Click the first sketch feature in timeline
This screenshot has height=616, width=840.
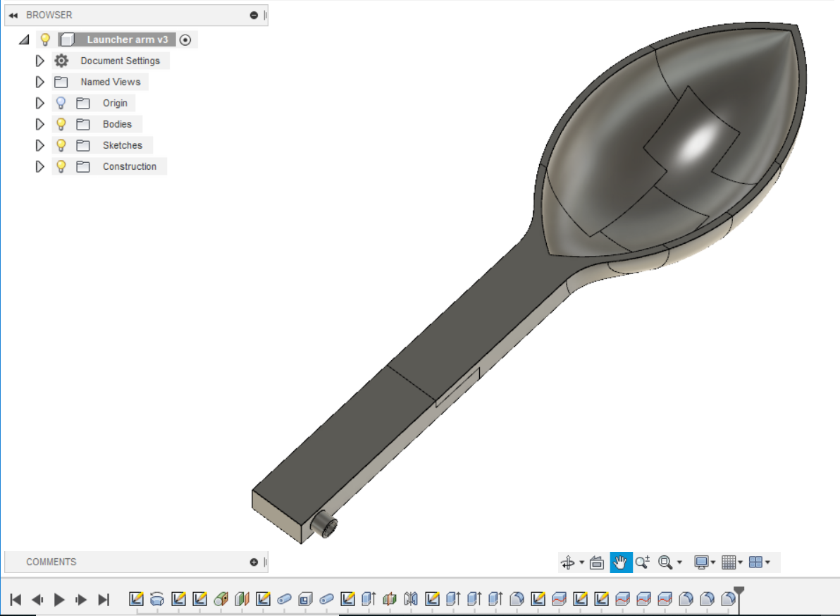click(x=137, y=599)
